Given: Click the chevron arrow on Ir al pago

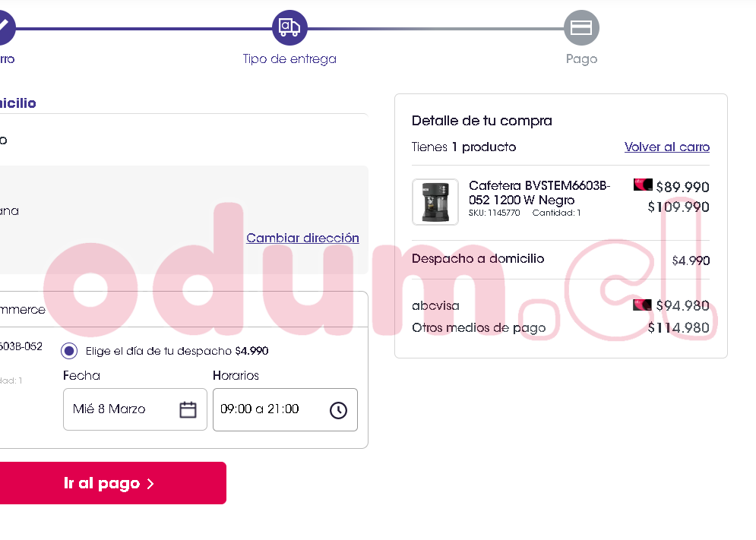Looking at the screenshot, I should pyautogui.click(x=150, y=484).
